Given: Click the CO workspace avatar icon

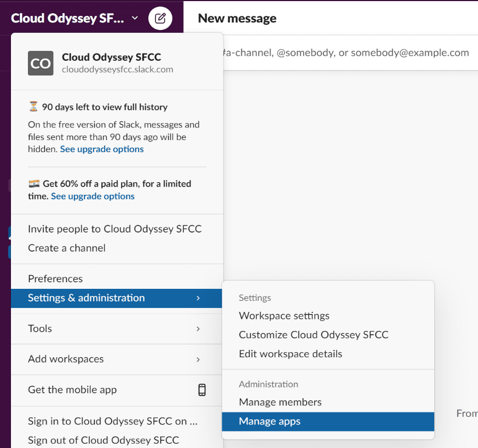Looking at the screenshot, I should point(41,63).
